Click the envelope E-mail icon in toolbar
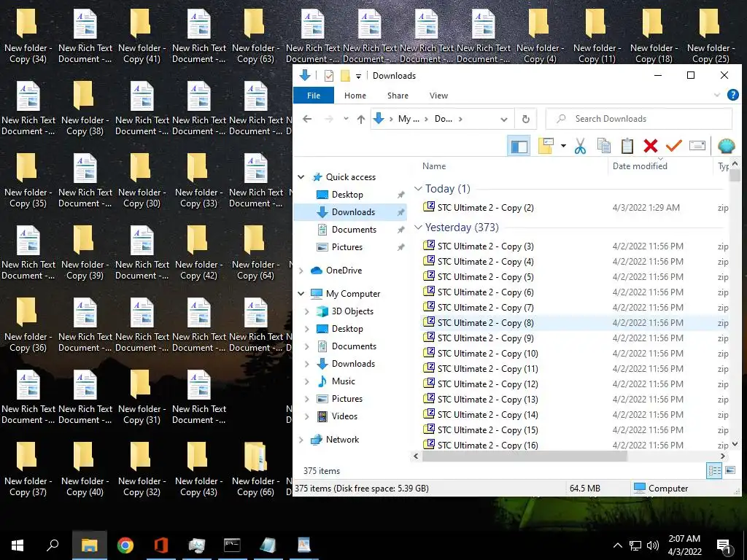Viewport: 747px width, 560px height. 697,146
